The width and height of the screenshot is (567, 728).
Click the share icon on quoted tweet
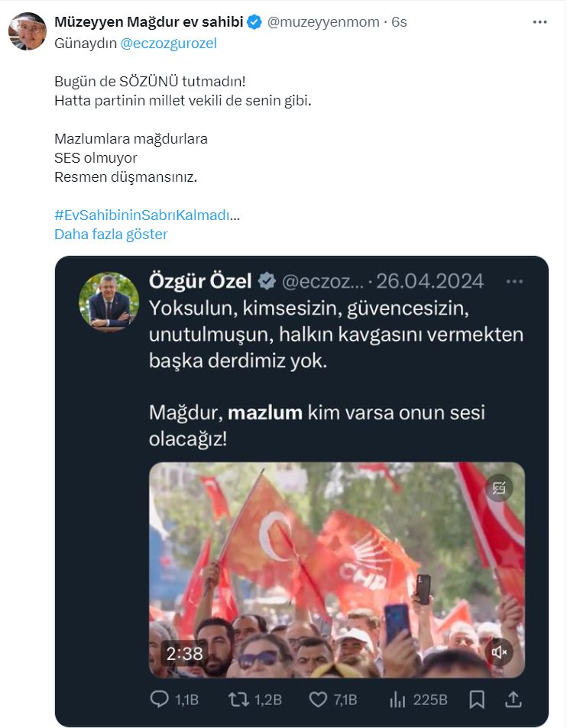click(x=514, y=699)
